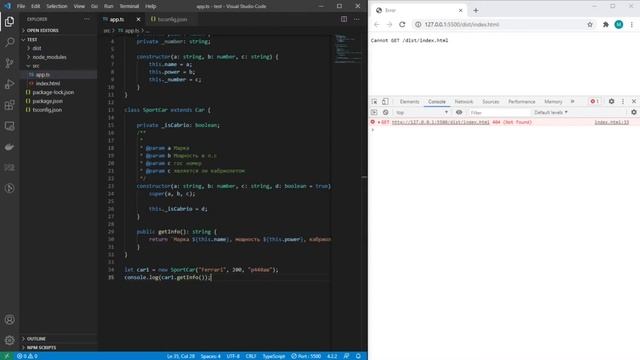Open index.html in the file explorer
640x360 pixels.
point(48,83)
